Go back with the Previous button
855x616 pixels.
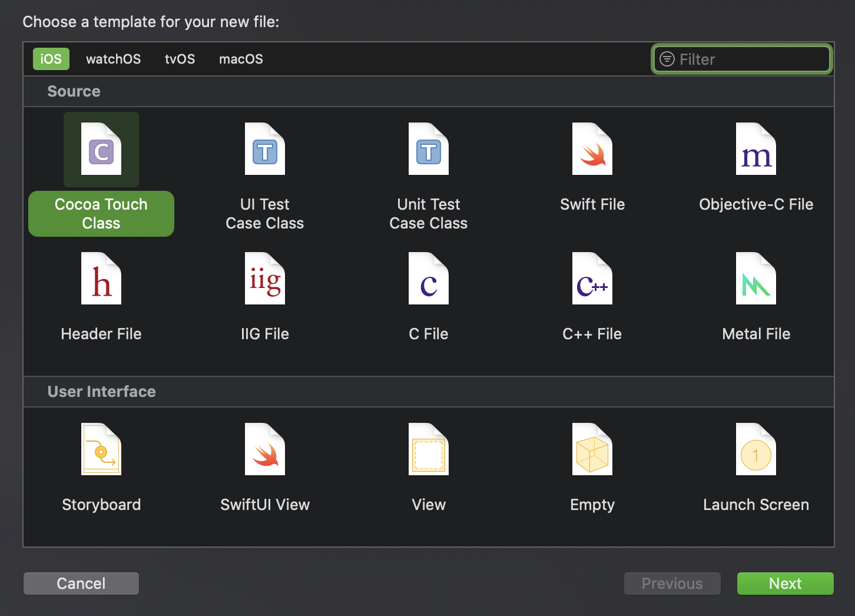pyautogui.click(x=672, y=584)
